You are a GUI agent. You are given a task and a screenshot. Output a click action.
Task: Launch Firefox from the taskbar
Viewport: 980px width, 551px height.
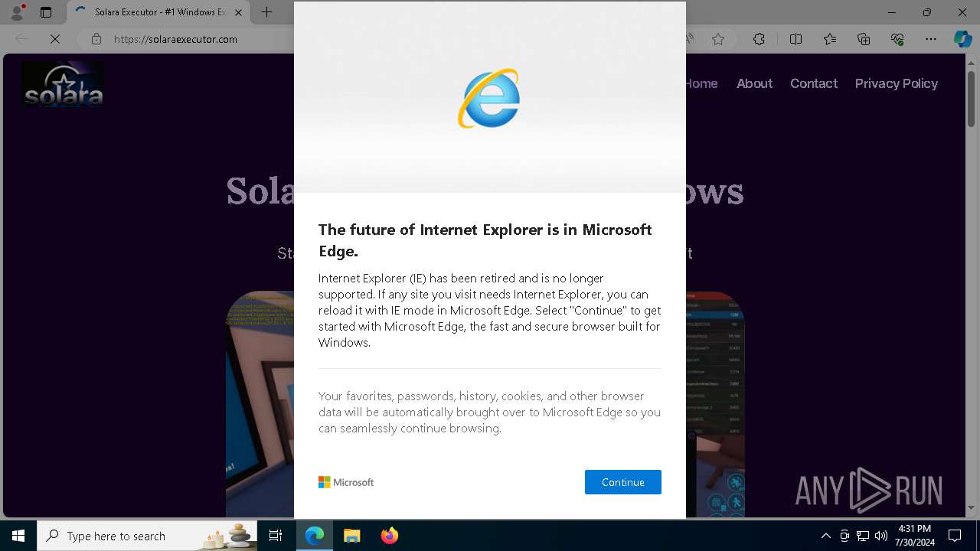click(x=389, y=536)
